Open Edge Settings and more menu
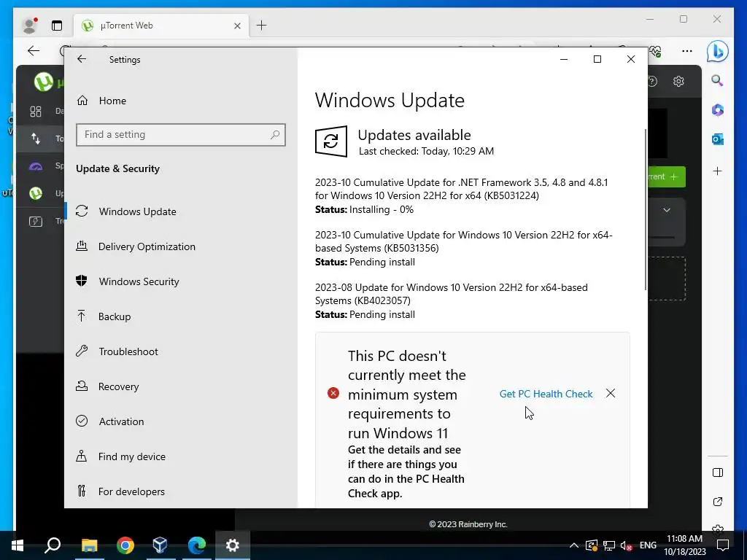Screen dimensions: 747x560 687,51
